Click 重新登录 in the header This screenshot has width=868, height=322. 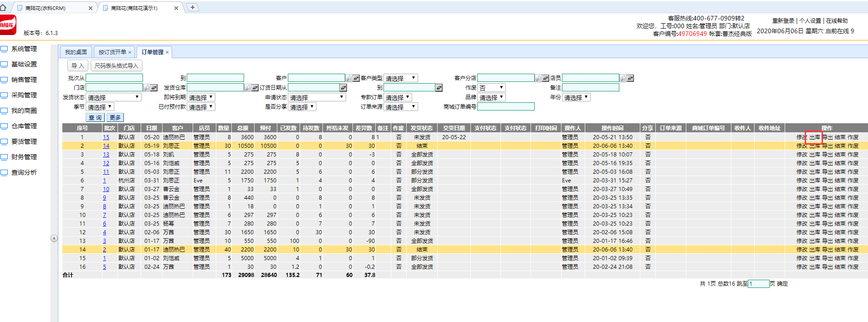point(783,21)
